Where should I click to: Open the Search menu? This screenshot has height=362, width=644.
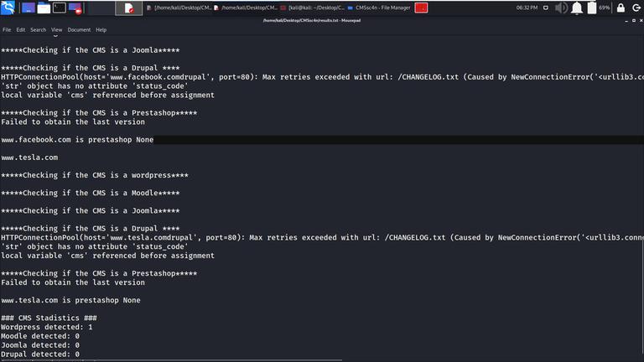39,30
